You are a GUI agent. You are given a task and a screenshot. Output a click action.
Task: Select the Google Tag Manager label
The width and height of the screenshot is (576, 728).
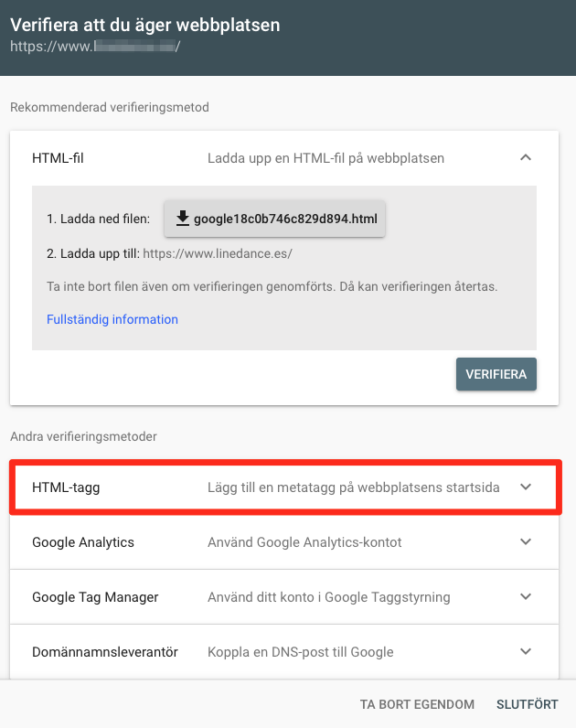(95, 597)
